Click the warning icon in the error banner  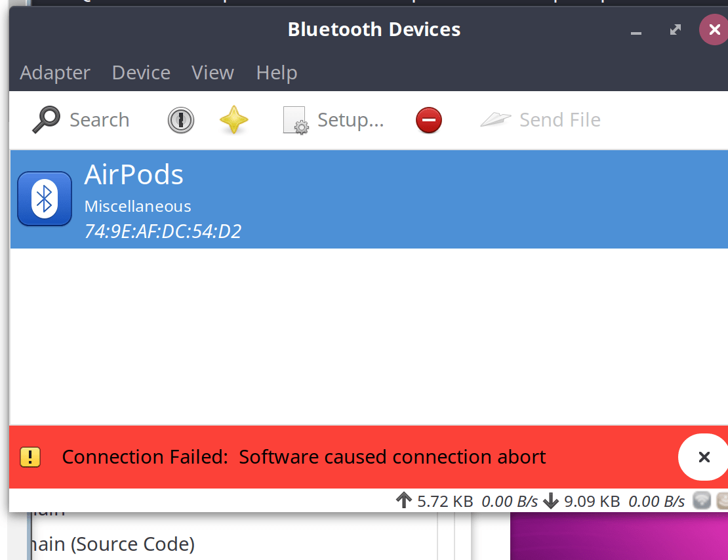pos(30,456)
